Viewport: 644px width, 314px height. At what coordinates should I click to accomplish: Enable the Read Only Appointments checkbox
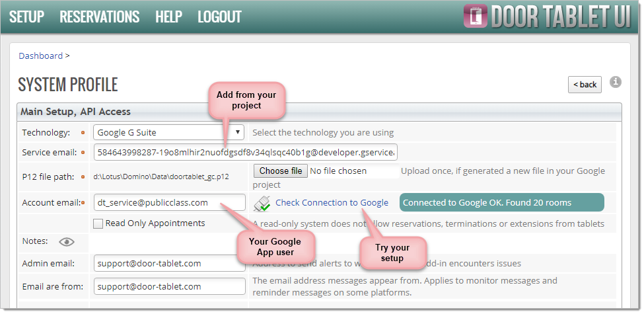pos(98,223)
